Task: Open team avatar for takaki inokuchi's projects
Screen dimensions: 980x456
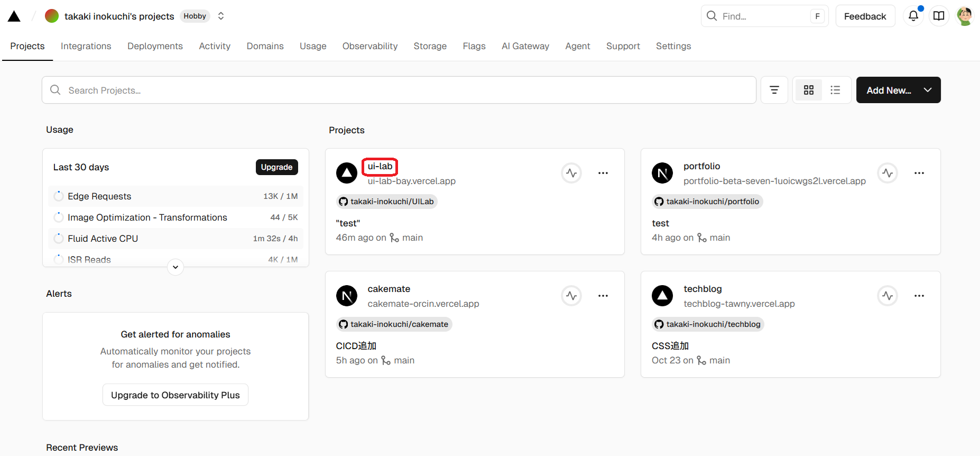Action: [52, 16]
